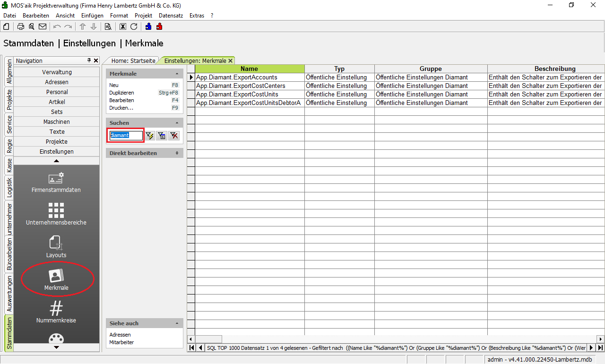Switch to the Home: Startseite tab

click(133, 61)
